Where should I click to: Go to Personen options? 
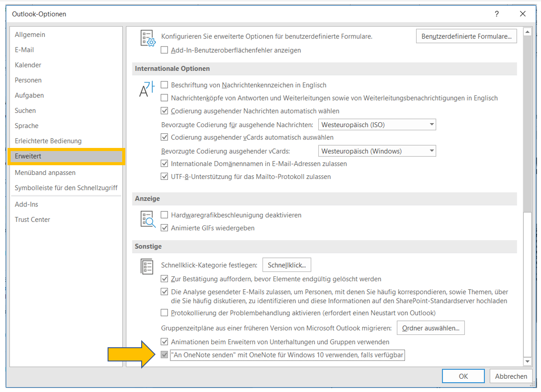click(66, 80)
